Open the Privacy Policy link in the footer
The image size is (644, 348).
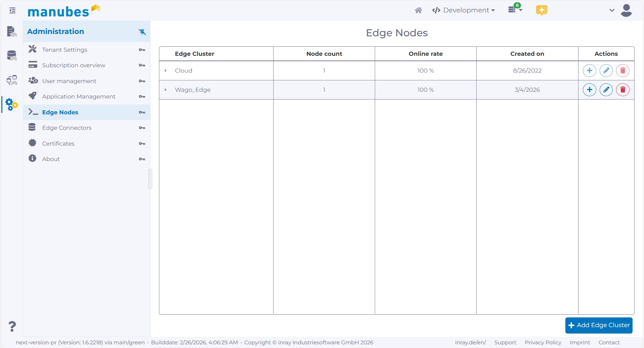point(543,342)
